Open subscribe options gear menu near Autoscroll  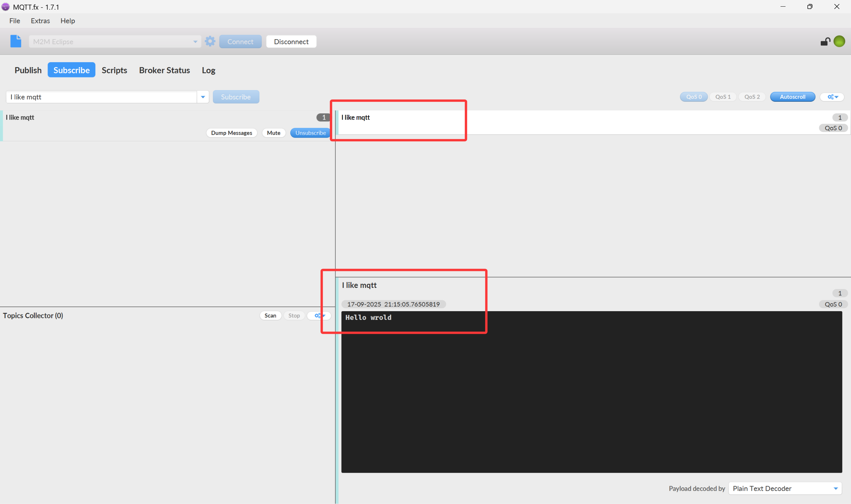pos(833,97)
